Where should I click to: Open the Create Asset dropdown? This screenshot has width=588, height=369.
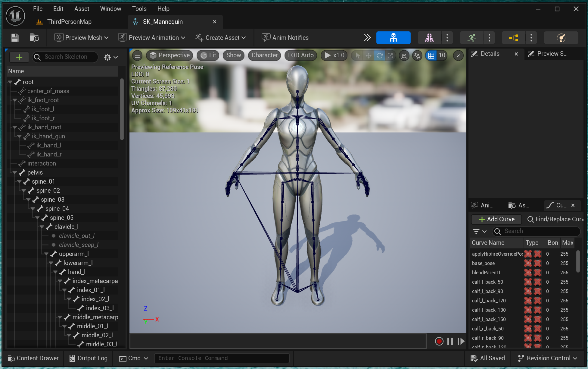(220, 38)
